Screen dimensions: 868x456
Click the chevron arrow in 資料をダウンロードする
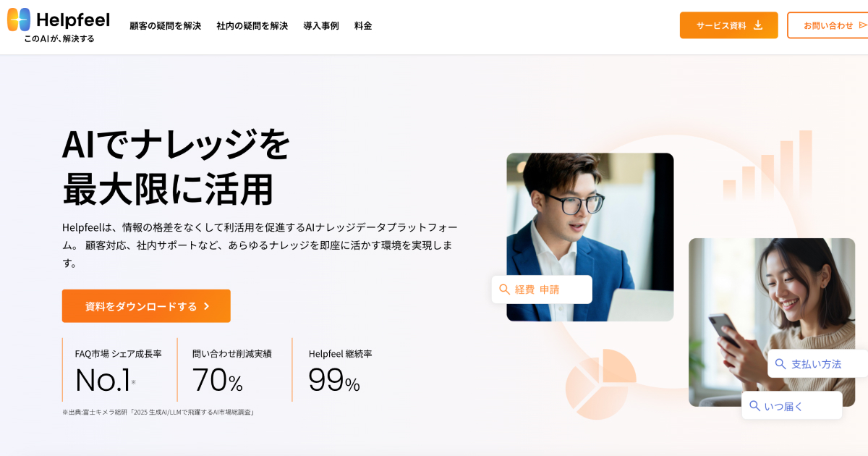point(206,306)
